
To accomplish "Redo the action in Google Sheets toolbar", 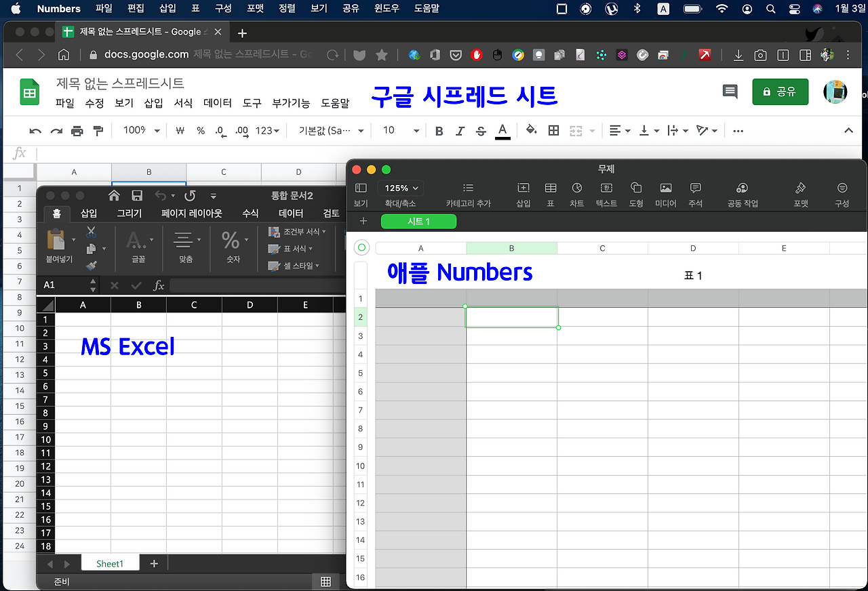I will tap(56, 131).
